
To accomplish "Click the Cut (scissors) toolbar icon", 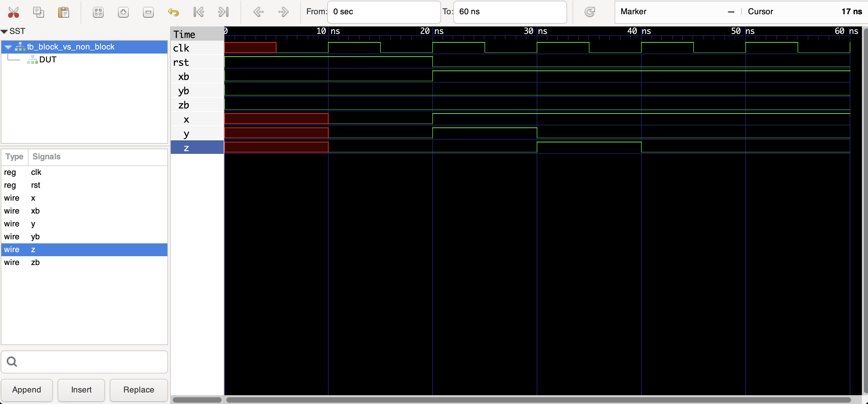I will [x=14, y=12].
